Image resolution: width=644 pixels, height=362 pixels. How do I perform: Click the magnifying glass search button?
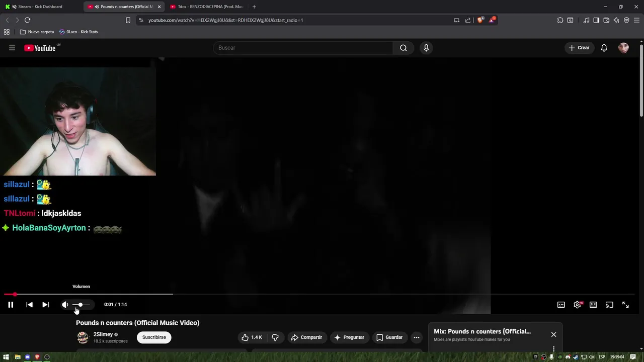coord(404,48)
